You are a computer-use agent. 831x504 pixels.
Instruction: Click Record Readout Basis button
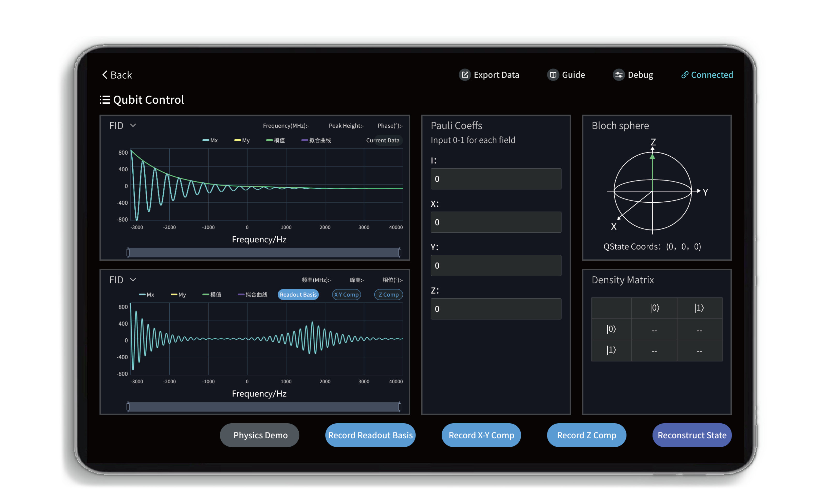pos(370,435)
